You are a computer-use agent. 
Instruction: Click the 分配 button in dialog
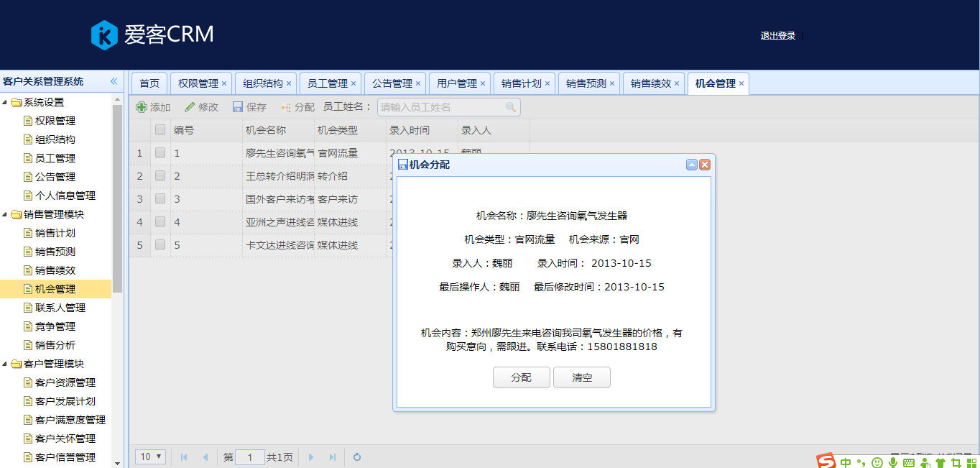[521, 377]
